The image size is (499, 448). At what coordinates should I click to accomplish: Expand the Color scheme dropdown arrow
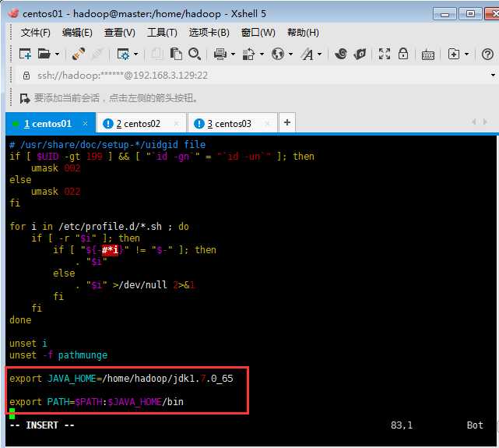tap(262, 54)
